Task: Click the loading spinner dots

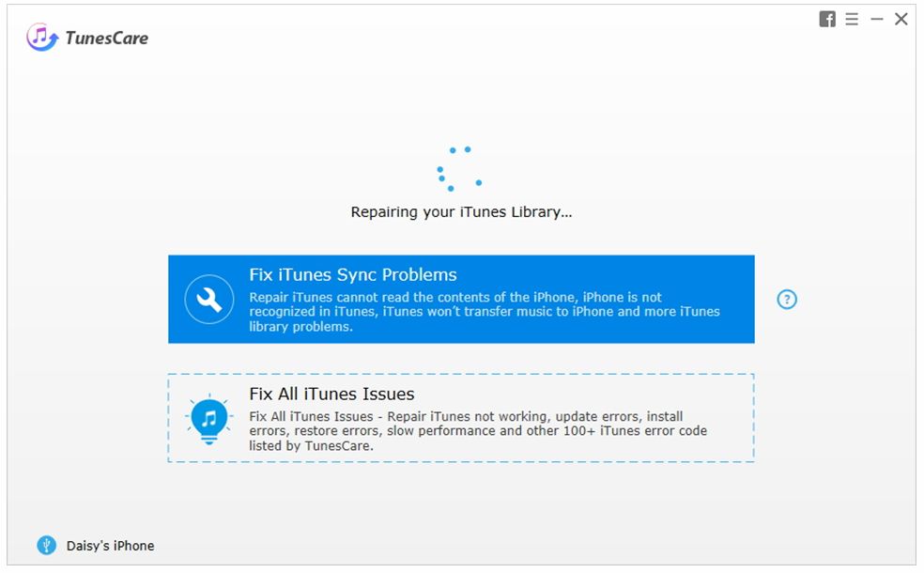Action: pos(459,169)
